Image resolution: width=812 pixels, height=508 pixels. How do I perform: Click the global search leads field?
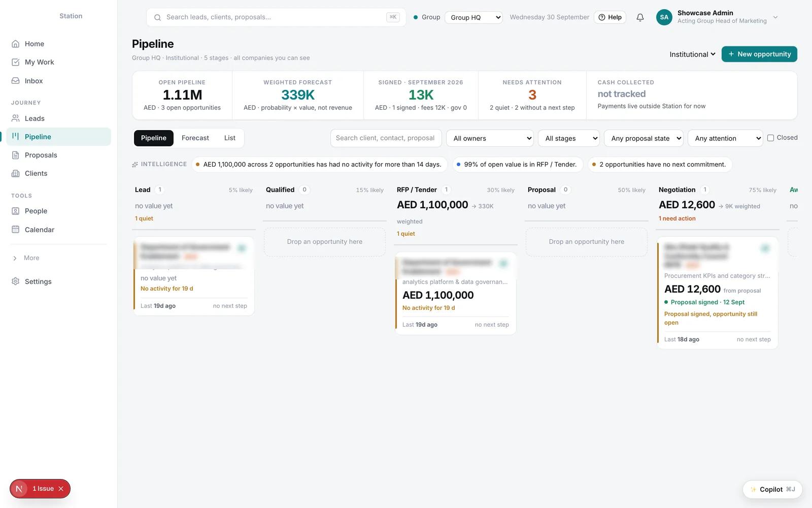276,17
